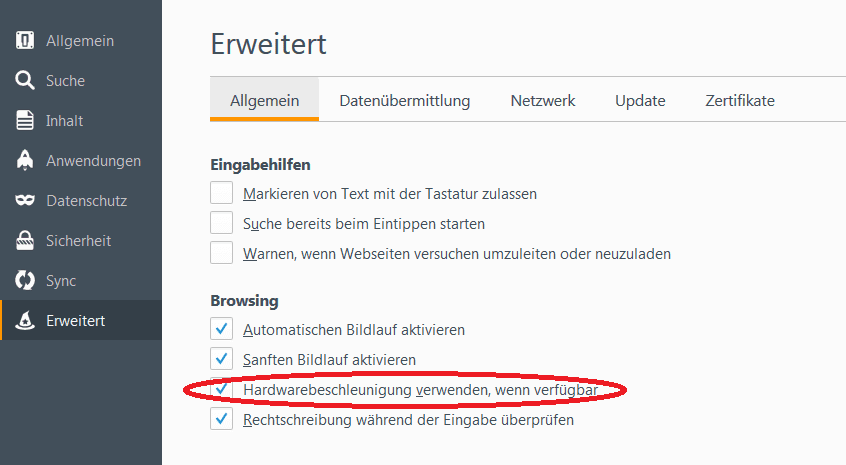846x465 pixels.
Task: Open Sicherheit via padlock icon
Action: 25,241
